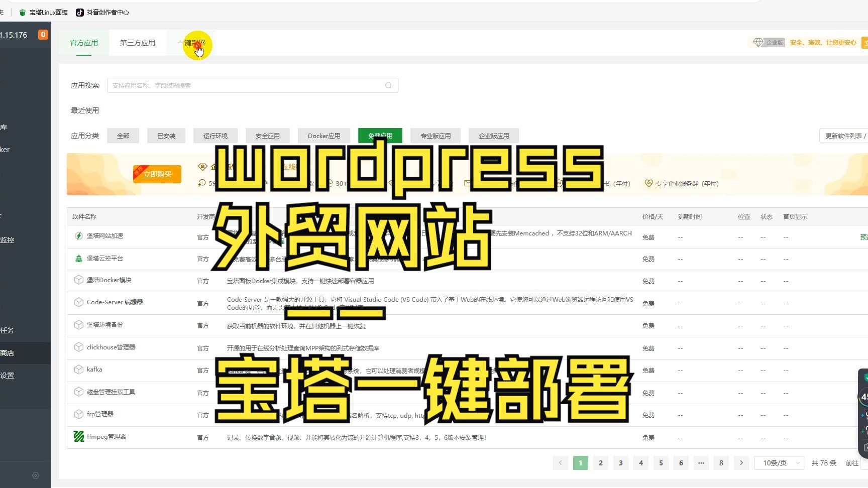Switch to the 官方应用 tab
The image size is (868, 488).
84,43
